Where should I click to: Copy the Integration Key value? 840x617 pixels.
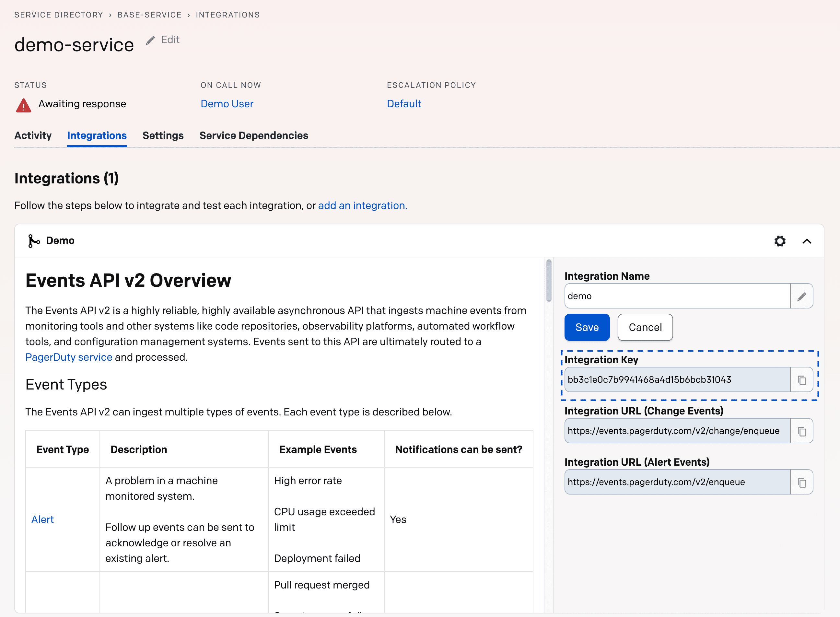801,380
